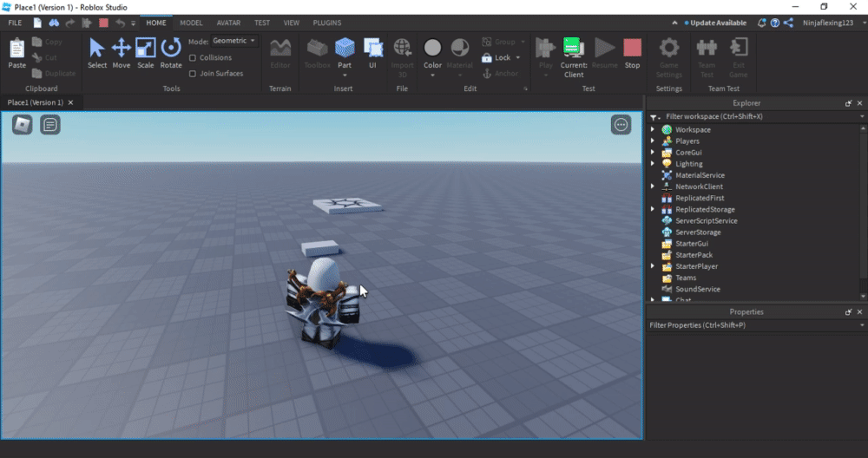The width and height of the screenshot is (868, 458).
Task: Open the in-game chat icon
Action: (50, 125)
